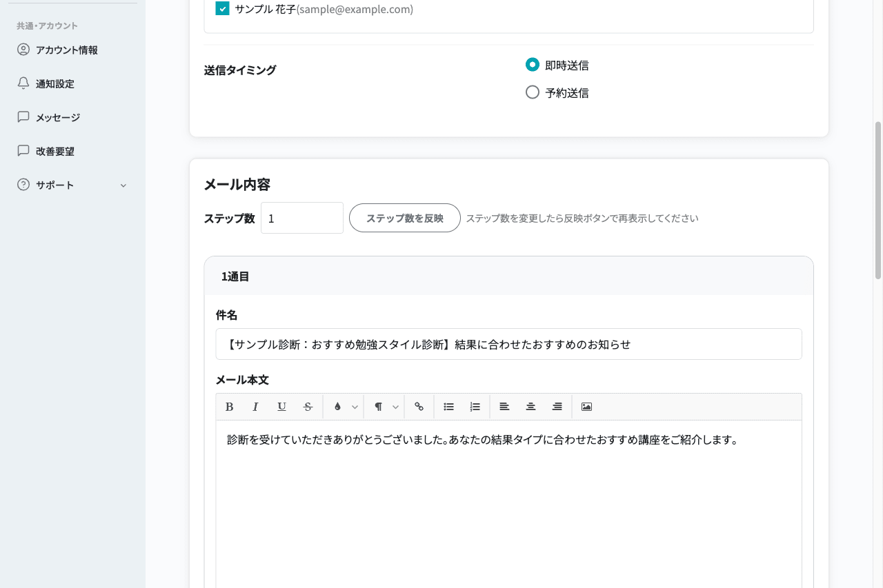Click the サポート question mark icon
This screenshot has height=588, width=883.
coord(23,185)
